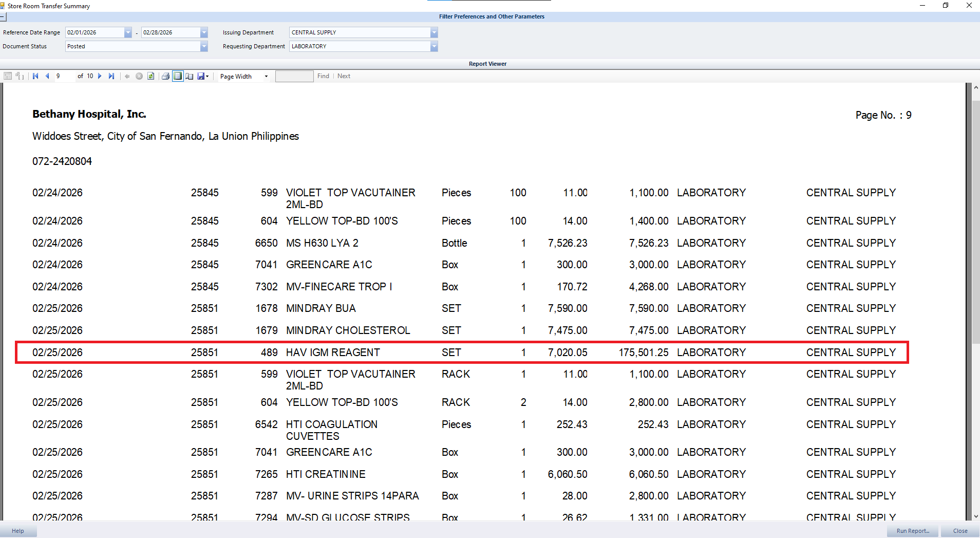Expand the Page Width zoom dropdown
Viewport: 980px width, 538px height.
(266, 77)
